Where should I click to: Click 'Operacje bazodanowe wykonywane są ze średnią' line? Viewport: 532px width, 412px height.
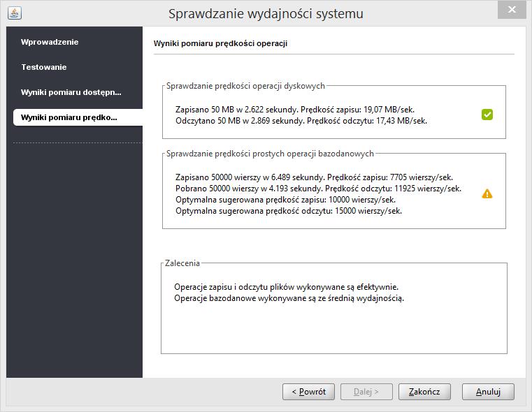289,298
